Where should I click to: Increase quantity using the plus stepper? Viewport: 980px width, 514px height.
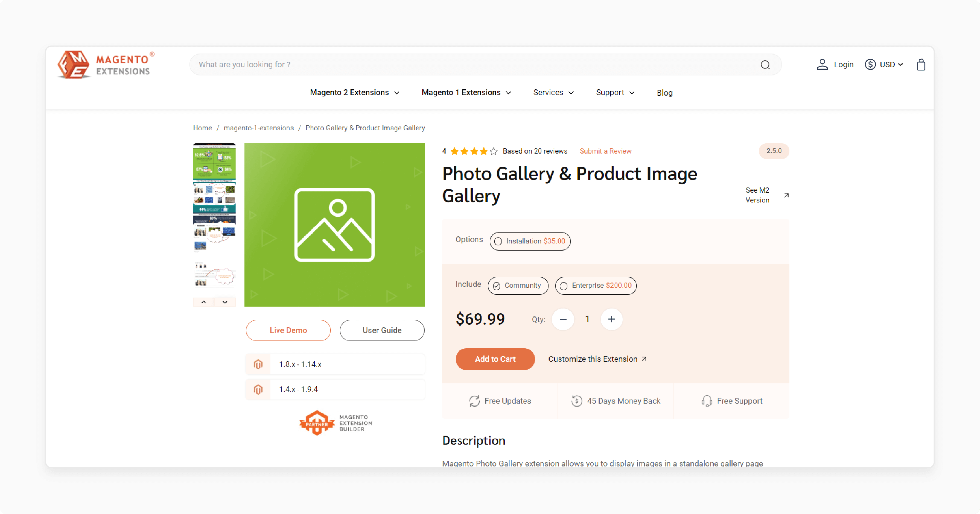coord(611,319)
